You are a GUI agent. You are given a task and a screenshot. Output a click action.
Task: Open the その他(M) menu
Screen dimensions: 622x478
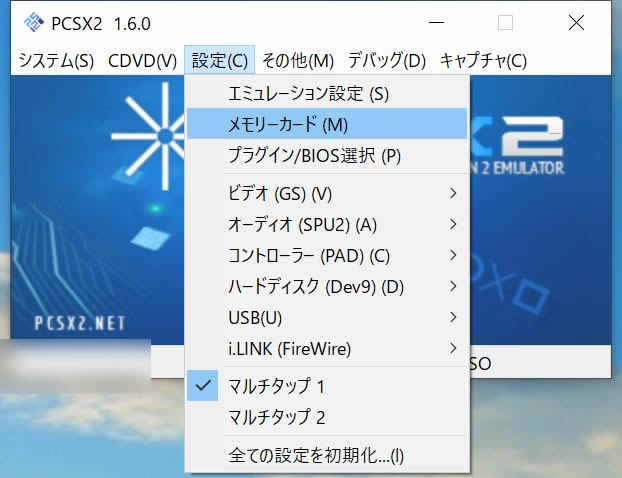(x=298, y=61)
